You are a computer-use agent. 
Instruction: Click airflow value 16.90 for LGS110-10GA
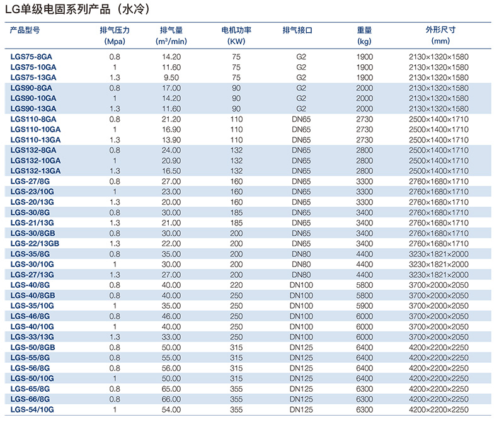coord(171,130)
